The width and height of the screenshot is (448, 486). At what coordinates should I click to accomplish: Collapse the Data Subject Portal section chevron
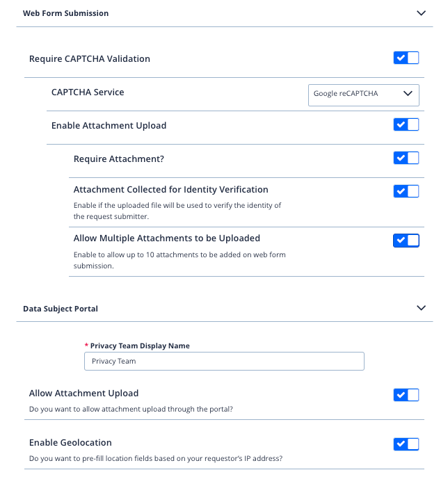tap(420, 308)
